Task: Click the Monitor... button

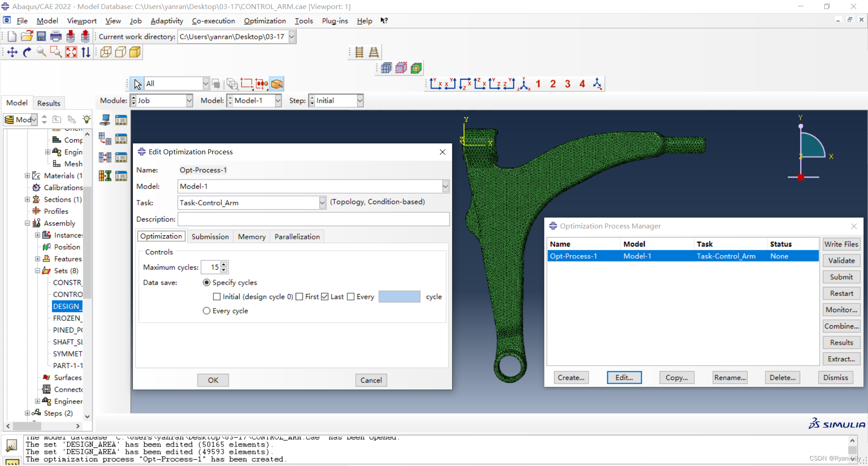Action: tap(841, 310)
